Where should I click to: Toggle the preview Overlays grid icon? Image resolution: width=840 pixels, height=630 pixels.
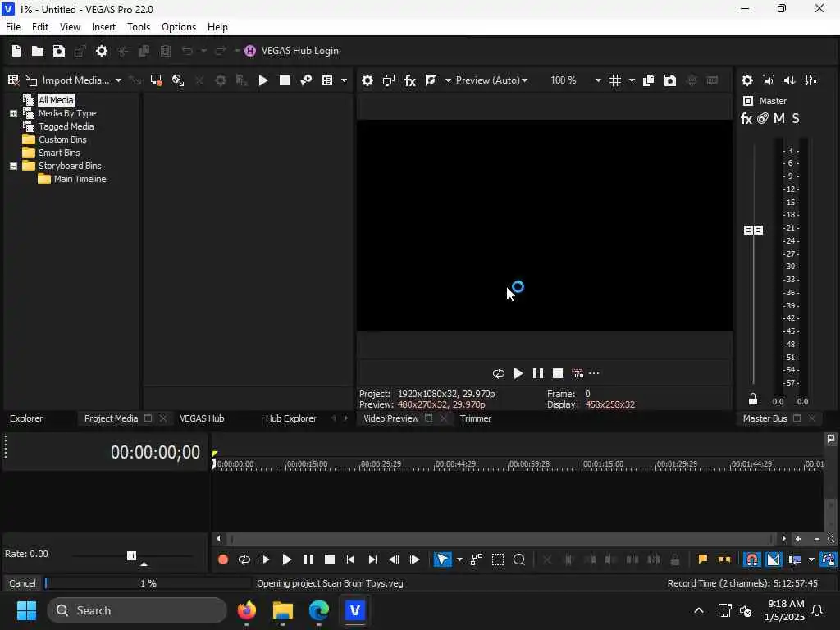tap(615, 80)
